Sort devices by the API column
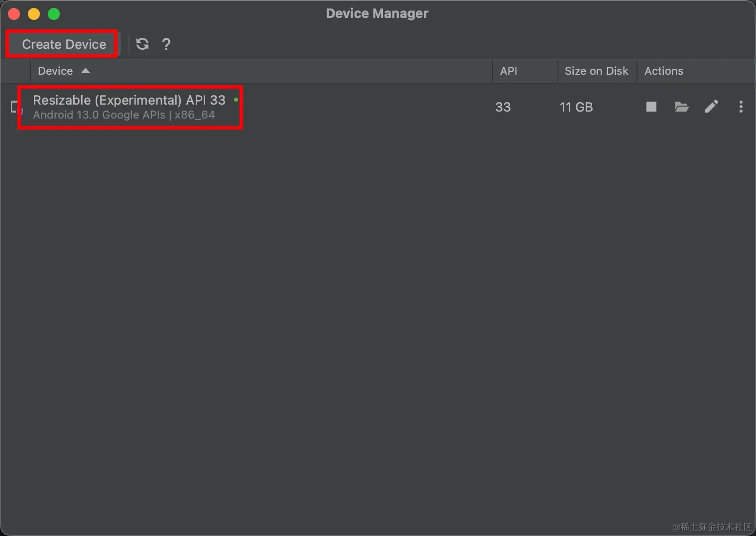756x536 pixels. click(508, 71)
